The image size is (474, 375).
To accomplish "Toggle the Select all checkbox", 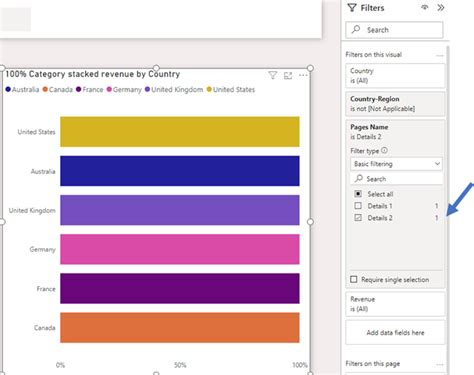I will point(358,194).
